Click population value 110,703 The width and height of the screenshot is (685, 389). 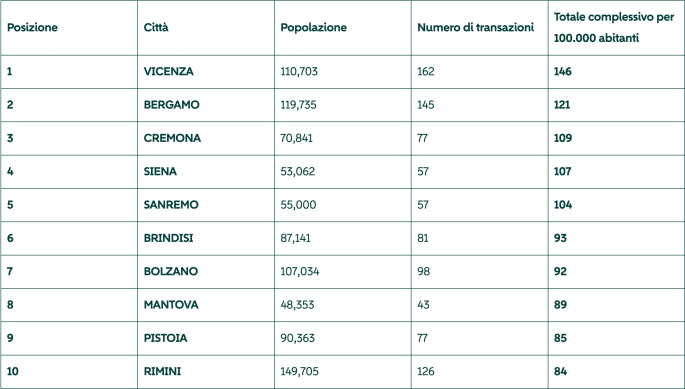(x=299, y=71)
